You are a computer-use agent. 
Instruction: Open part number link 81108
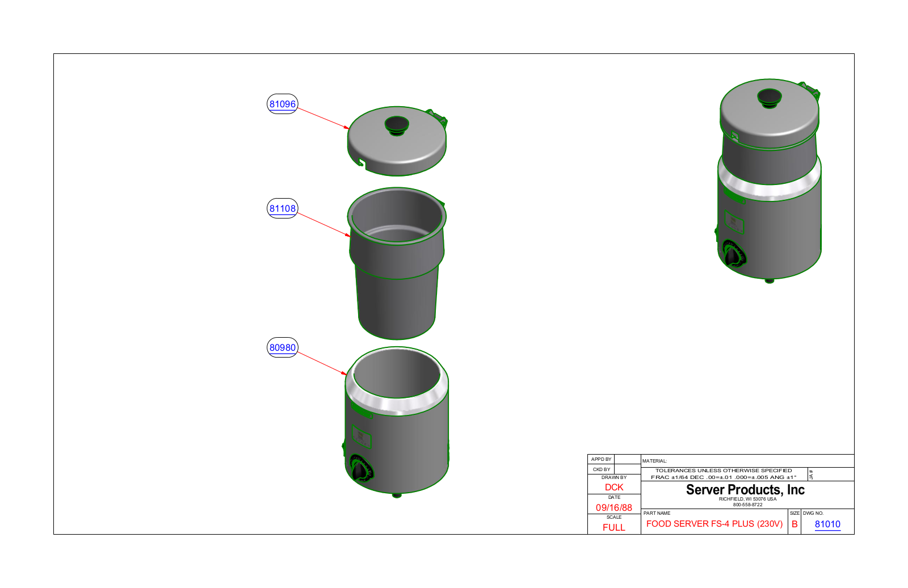pos(283,208)
